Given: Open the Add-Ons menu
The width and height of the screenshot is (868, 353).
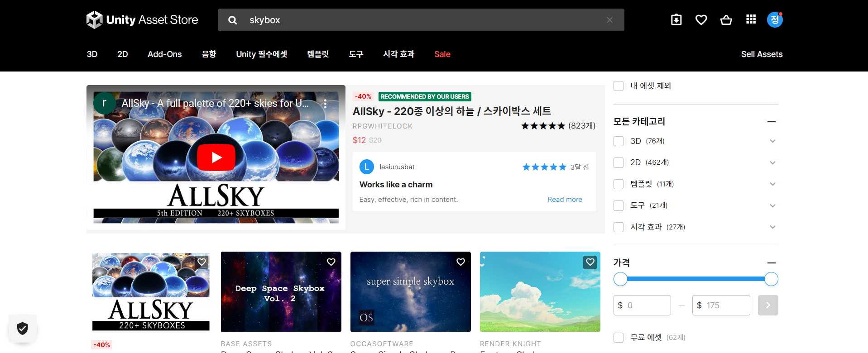Looking at the screenshot, I should pyautogui.click(x=165, y=54).
